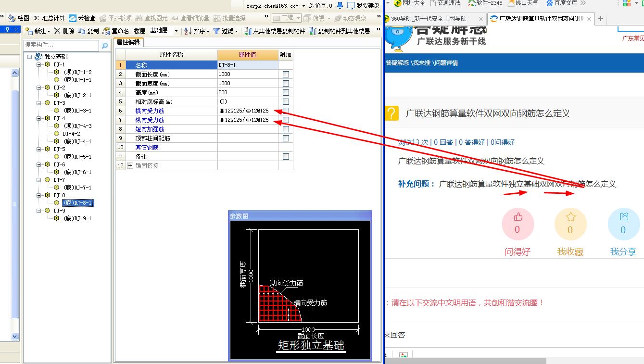Open account dropdown next to forpk.chen@163.com
Screen dimensions: 644x364
point(303,6)
